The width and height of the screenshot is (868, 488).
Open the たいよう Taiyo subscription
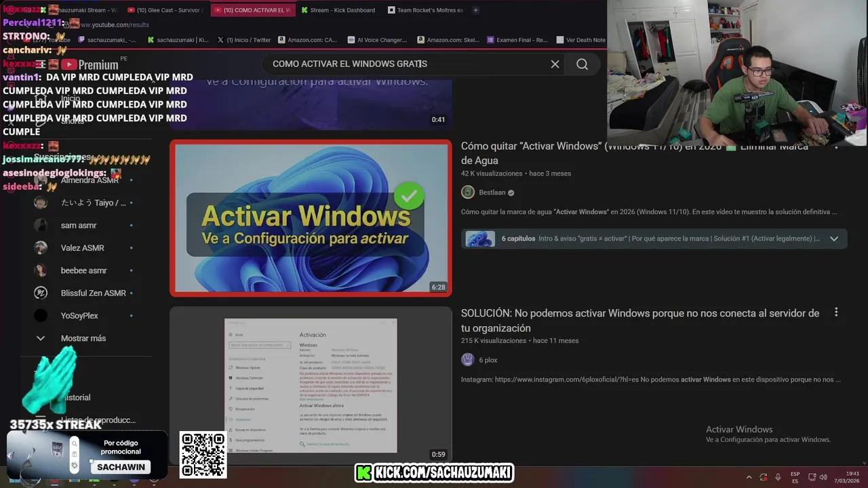coord(85,203)
